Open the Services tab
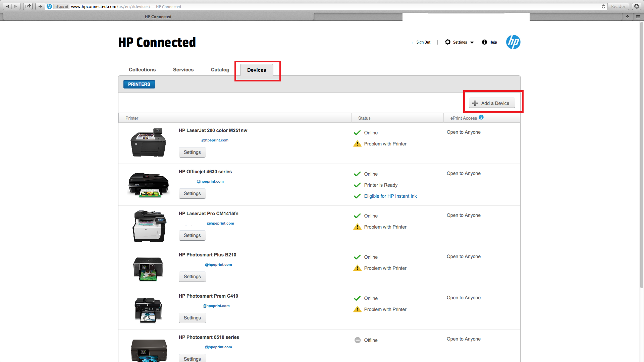The width and height of the screenshot is (644, 362). (x=183, y=70)
